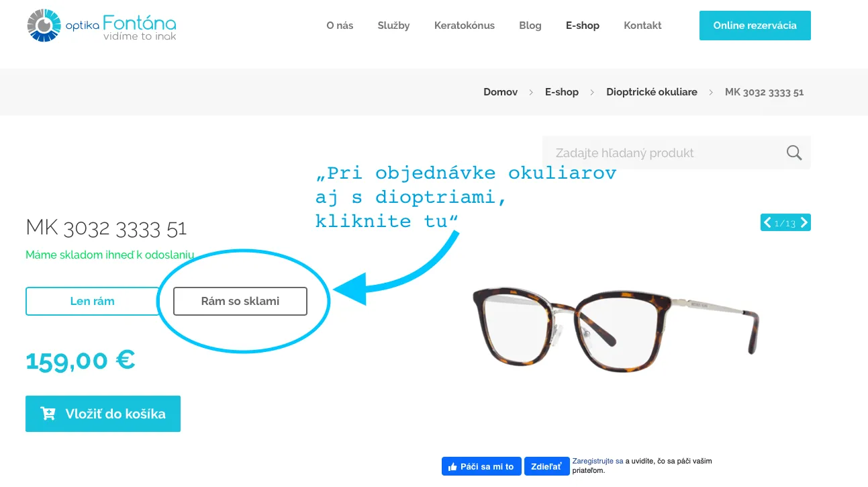
Task: Add product with Vložiť do košíka
Action: [103, 414]
